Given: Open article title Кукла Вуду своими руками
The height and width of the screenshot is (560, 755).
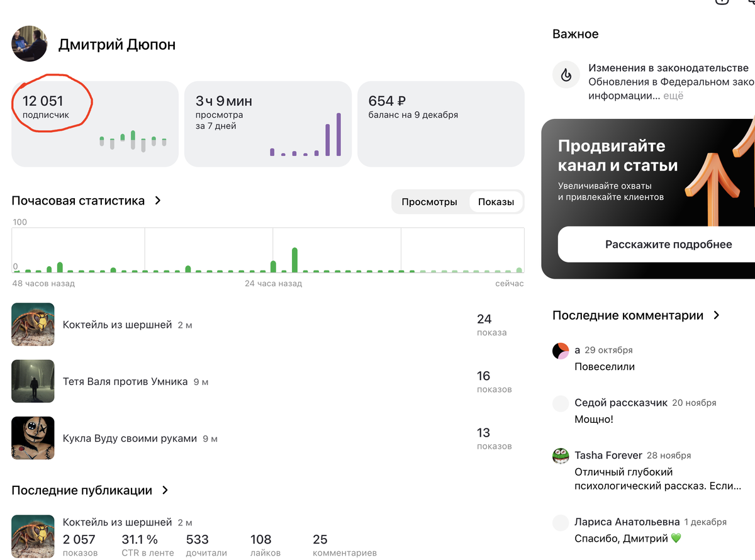Looking at the screenshot, I should (x=130, y=438).
